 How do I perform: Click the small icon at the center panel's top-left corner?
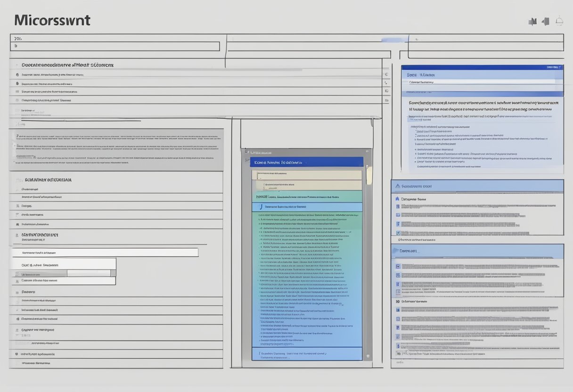coord(246,152)
